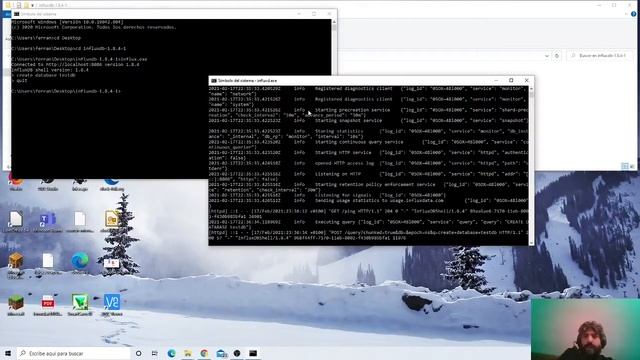Image resolution: width=640 pixels, height=360 pixels.
Task: Open the Mail app in the taskbar
Action: (x=221, y=353)
